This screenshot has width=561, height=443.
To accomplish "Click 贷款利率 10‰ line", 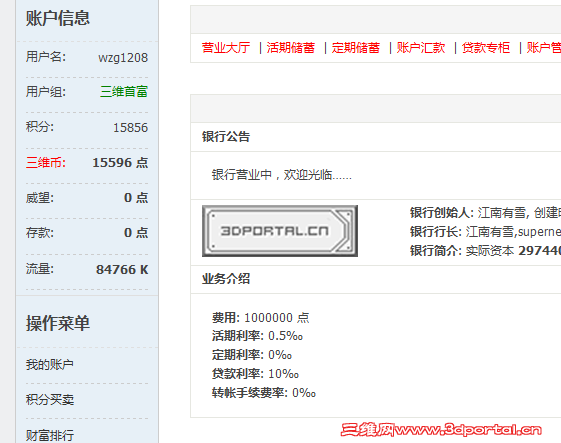I will 255,374.
